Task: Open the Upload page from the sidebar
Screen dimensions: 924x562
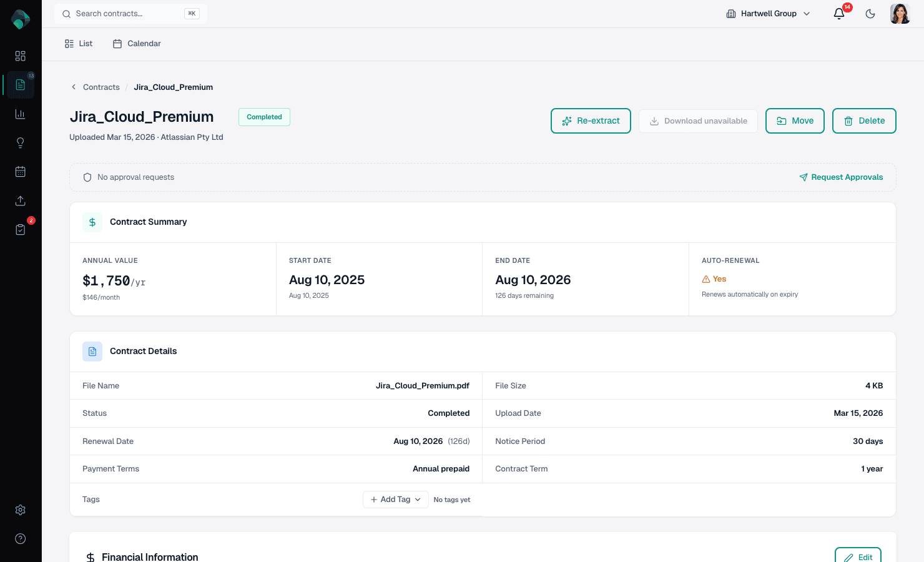Action: pyautogui.click(x=20, y=200)
